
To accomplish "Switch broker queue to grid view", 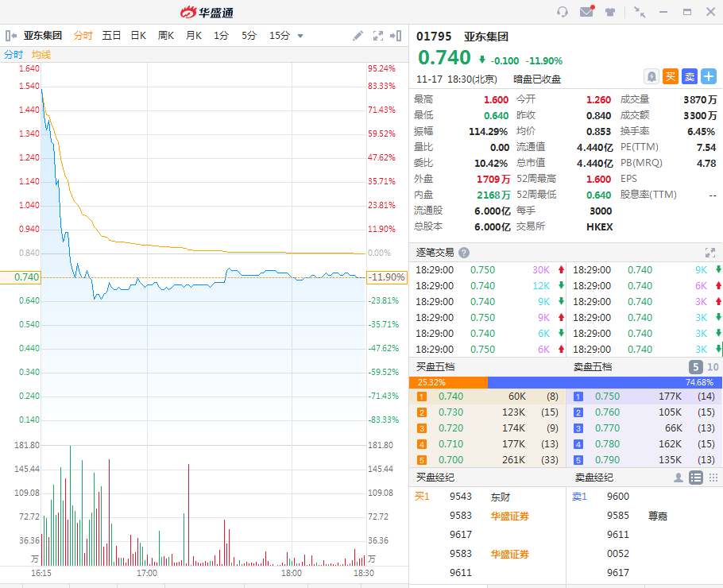I will [x=713, y=478].
